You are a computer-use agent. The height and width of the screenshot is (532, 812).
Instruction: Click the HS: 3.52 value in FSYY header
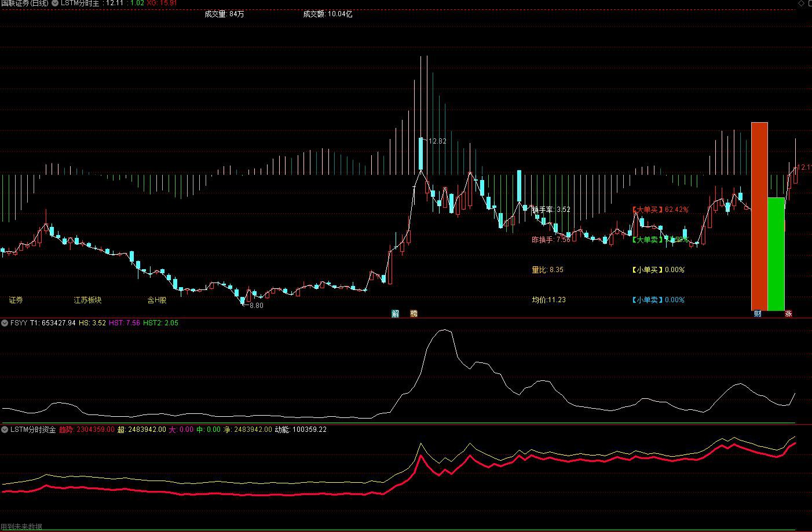click(92, 323)
